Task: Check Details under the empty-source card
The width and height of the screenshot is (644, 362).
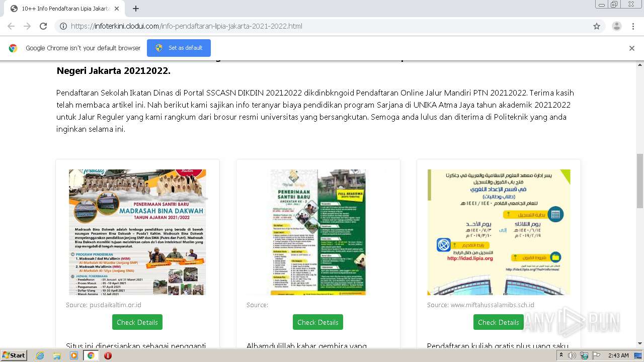Action: click(x=318, y=322)
